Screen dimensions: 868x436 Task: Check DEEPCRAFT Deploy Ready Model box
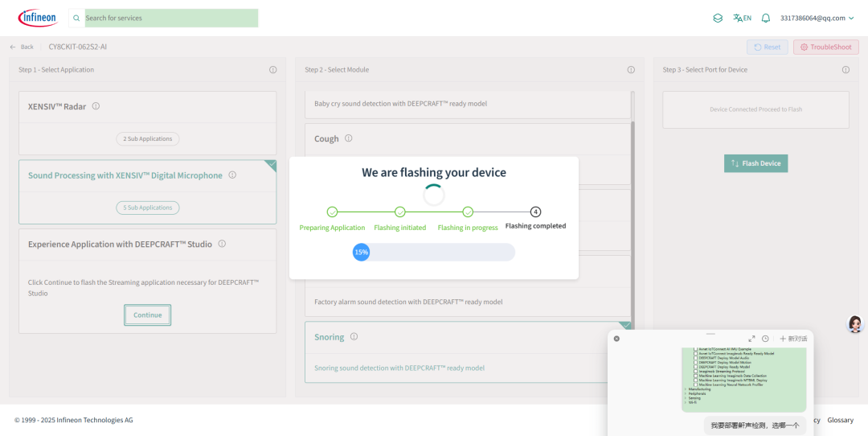[x=695, y=367]
